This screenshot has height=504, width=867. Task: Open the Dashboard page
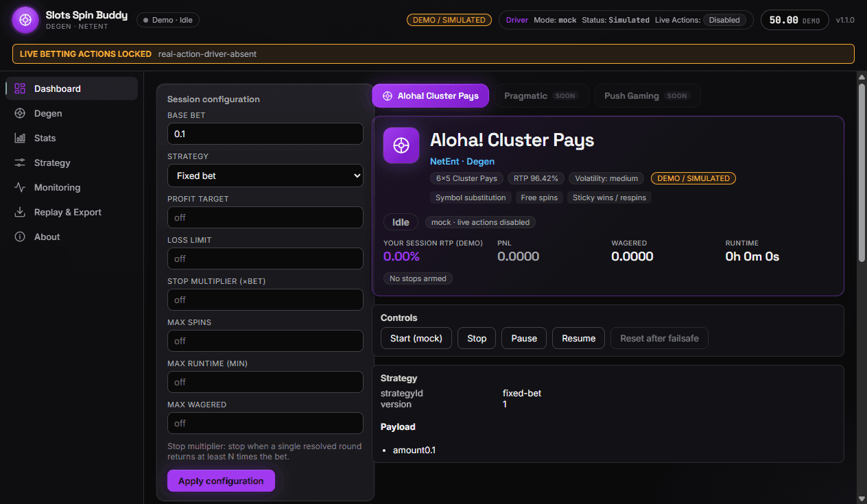[x=72, y=88]
